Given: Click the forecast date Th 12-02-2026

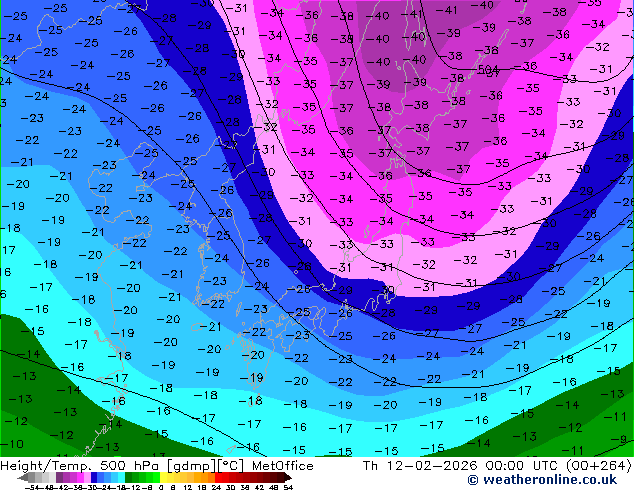Looking at the screenshot, I should click(x=420, y=466).
